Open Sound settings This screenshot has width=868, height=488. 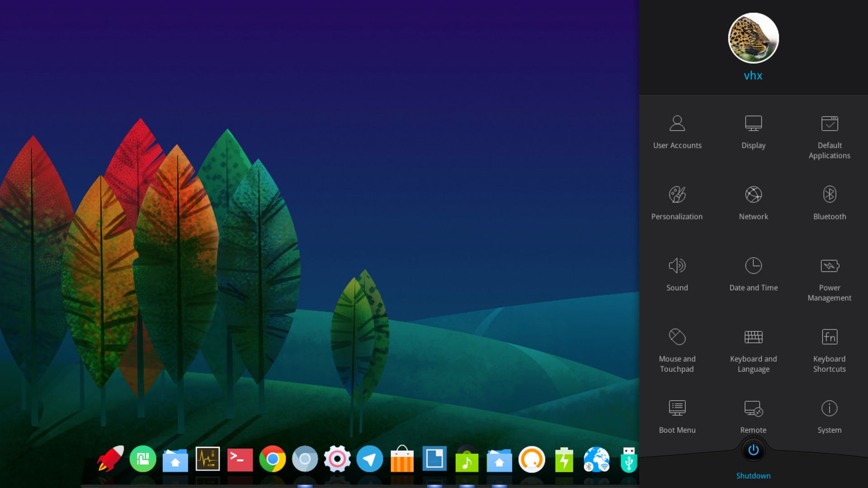pos(677,274)
